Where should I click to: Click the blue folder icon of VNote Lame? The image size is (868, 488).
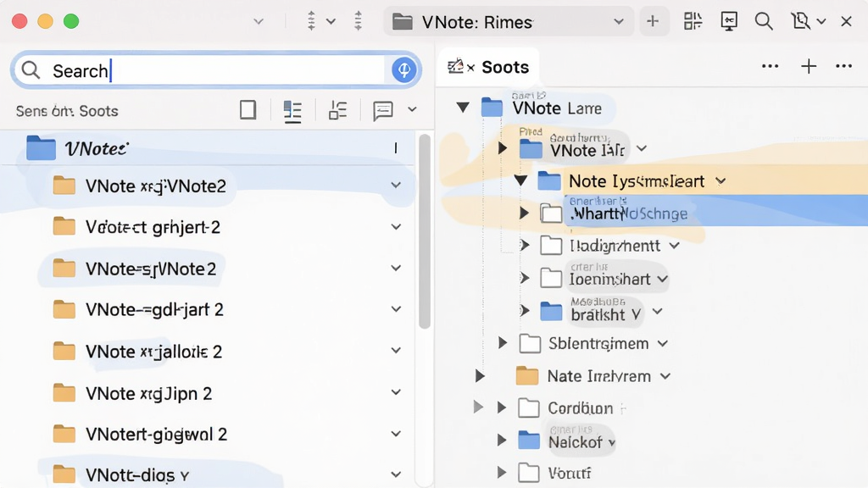492,108
